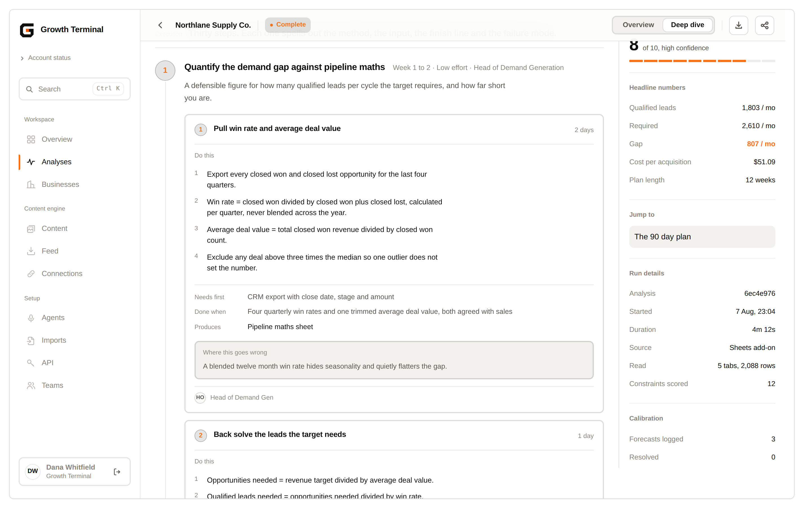Click the Teams people icon
Image resolution: width=812 pixels, height=508 pixels.
[31, 385]
